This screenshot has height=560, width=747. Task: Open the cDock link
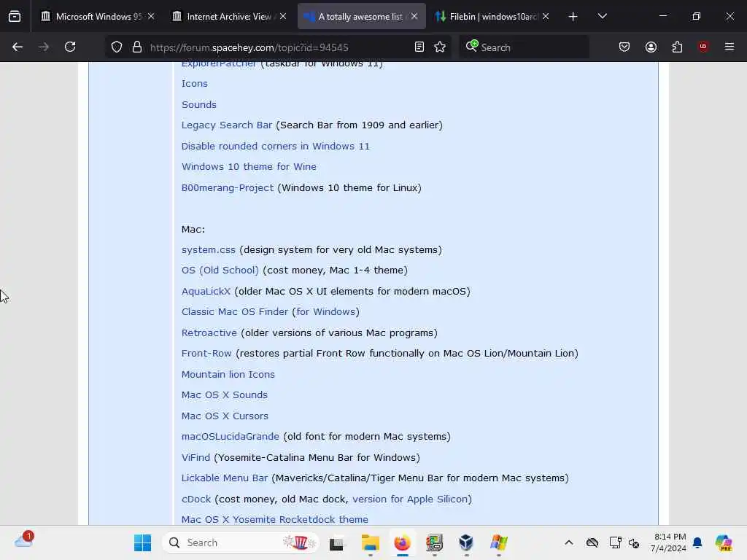pos(196,499)
